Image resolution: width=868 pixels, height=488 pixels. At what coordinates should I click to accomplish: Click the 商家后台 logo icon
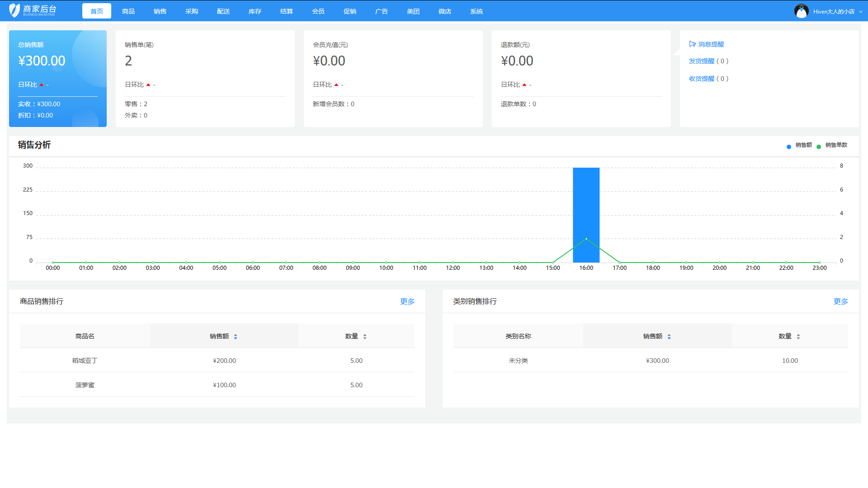coord(14,10)
